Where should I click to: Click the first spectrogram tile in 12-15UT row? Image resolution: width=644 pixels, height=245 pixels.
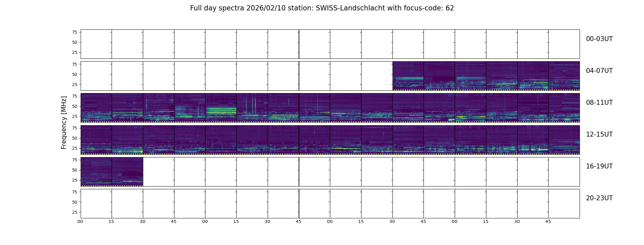[96, 140]
